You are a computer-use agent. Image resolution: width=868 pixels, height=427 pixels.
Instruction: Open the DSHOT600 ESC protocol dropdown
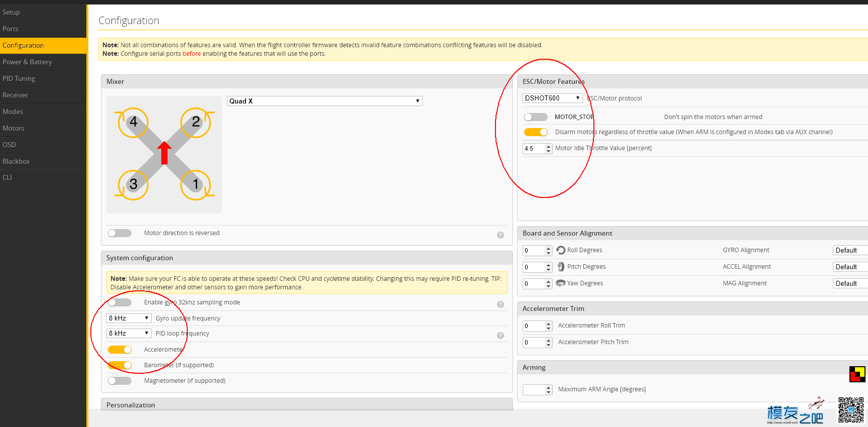point(552,98)
